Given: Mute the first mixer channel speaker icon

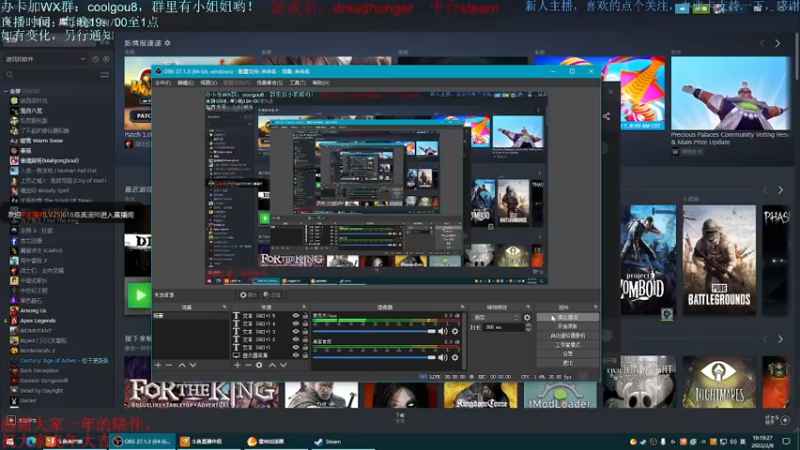Looking at the screenshot, I should [442, 331].
